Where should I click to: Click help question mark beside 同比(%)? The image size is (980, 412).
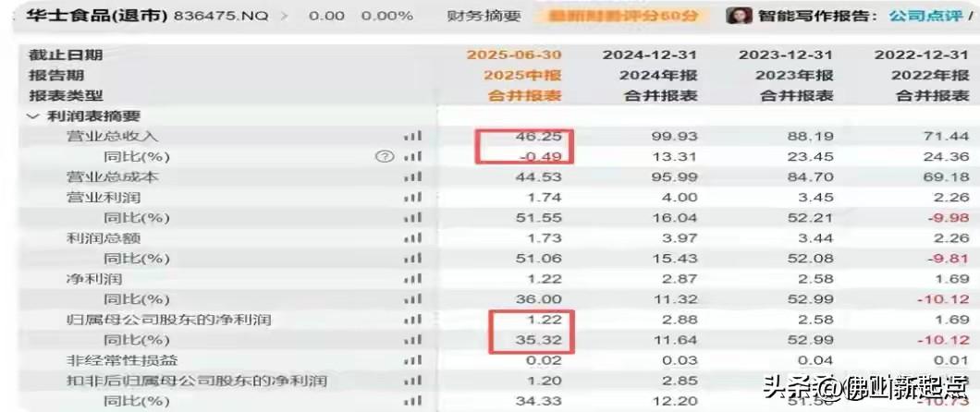click(385, 157)
